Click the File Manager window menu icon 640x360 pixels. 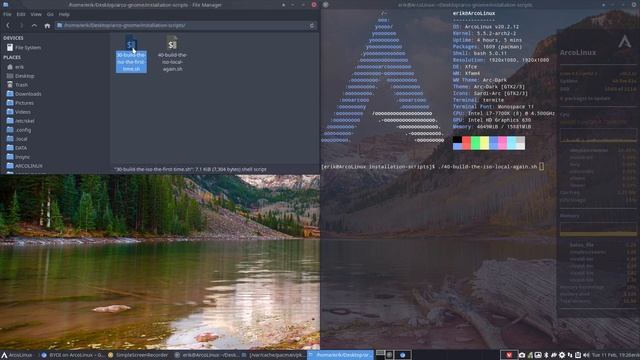pos(5,4)
